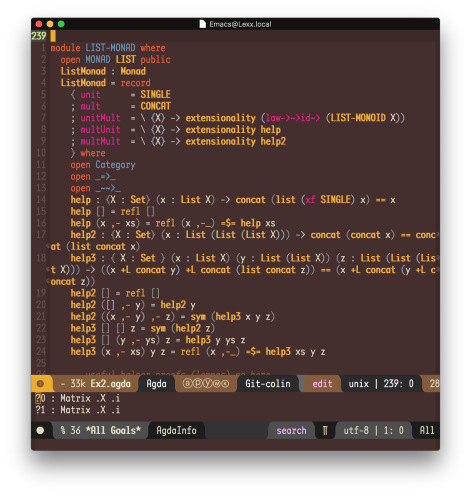Click the 'All' buffer position indicator
Screen dimensions: 471x495
click(427, 430)
